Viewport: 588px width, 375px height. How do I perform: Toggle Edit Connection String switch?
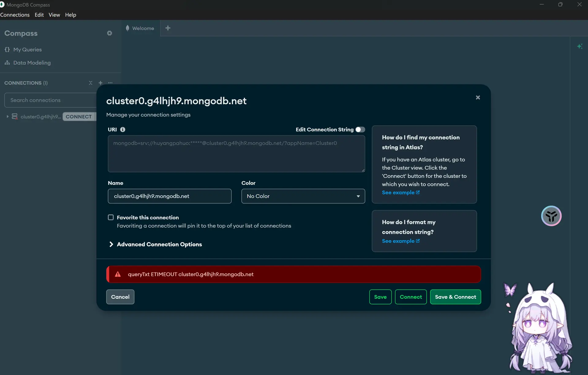[360, 130]
